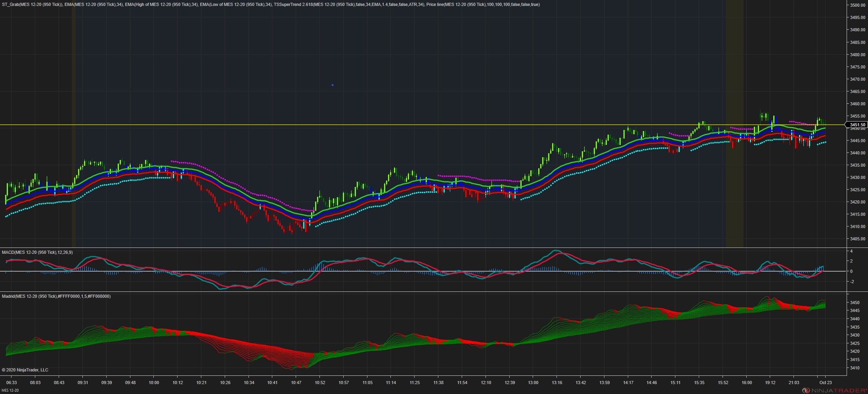The image size is (868, 394).
Task: Click the 10:26 time axis label
Action: tap(225, 383)
